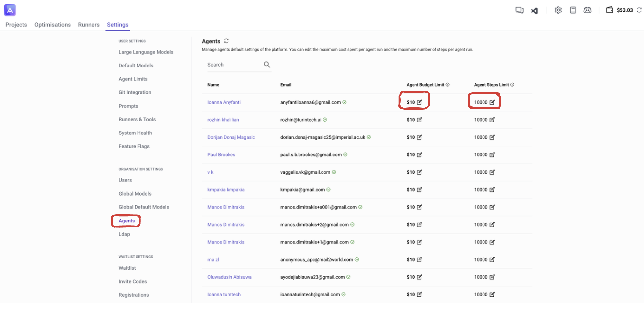Click refresh icon beside Agents heading
Screen dimensions: 644x311
pyautogui.click(x=226, y=41)
